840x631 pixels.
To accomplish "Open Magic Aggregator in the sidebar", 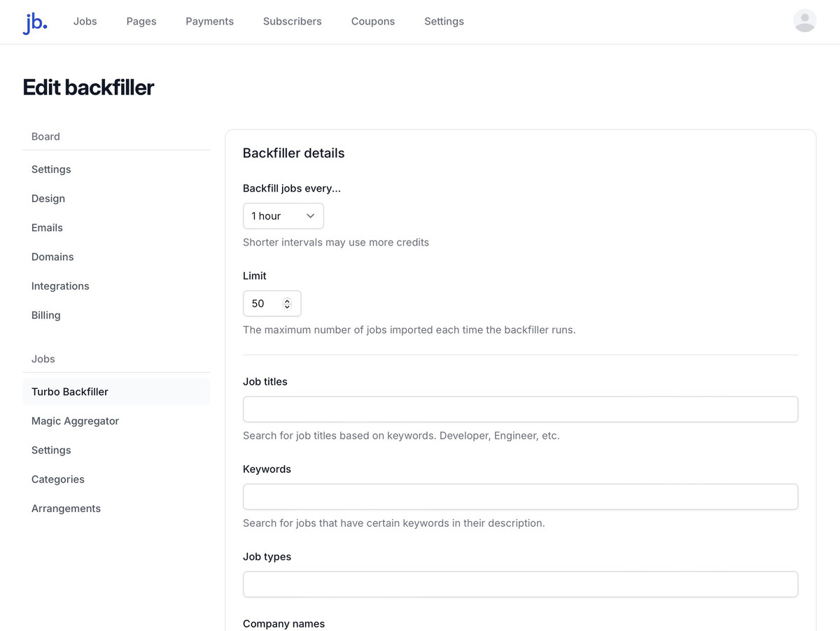I will (75, 421).
